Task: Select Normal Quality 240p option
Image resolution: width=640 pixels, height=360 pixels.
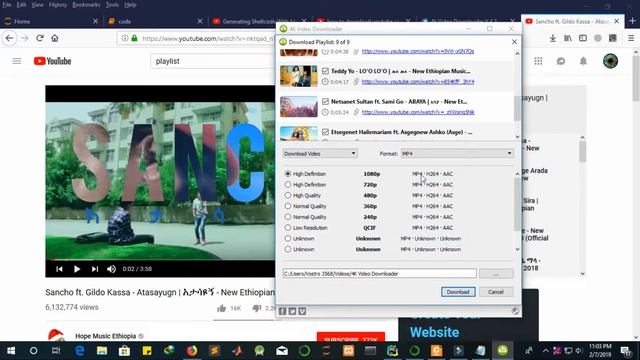Action: [288, 217]
